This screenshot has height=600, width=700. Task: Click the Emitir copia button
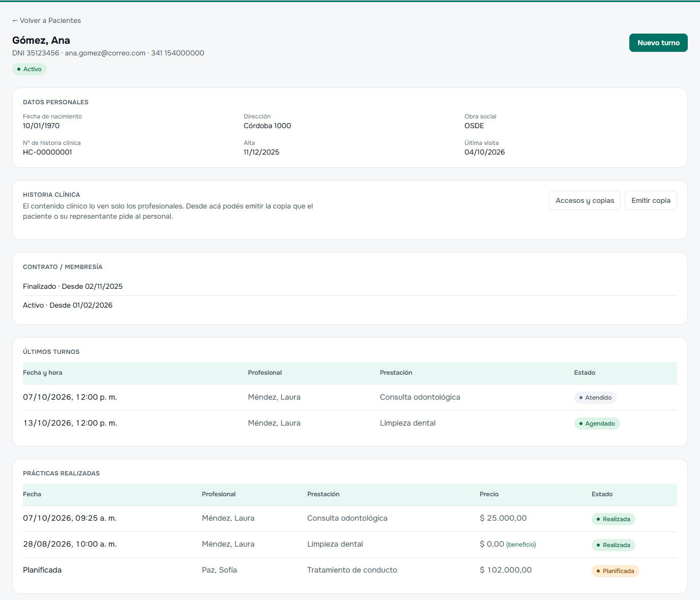point(651,200)
